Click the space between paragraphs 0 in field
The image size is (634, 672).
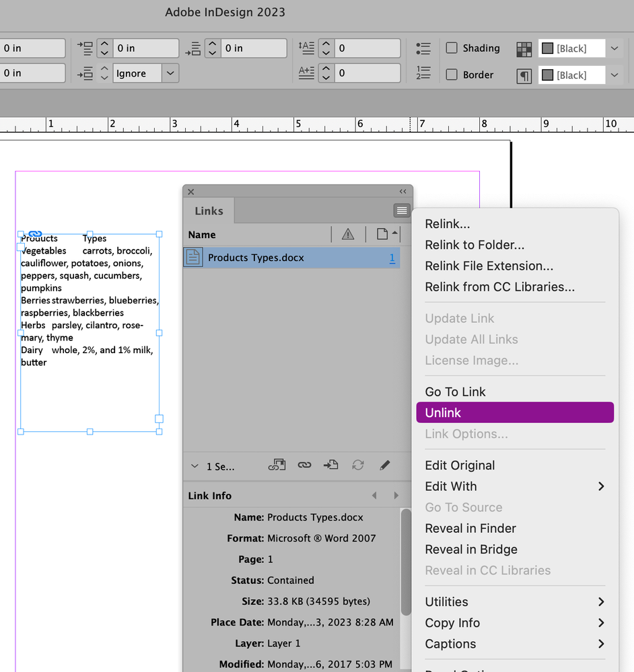pos(254,48)
